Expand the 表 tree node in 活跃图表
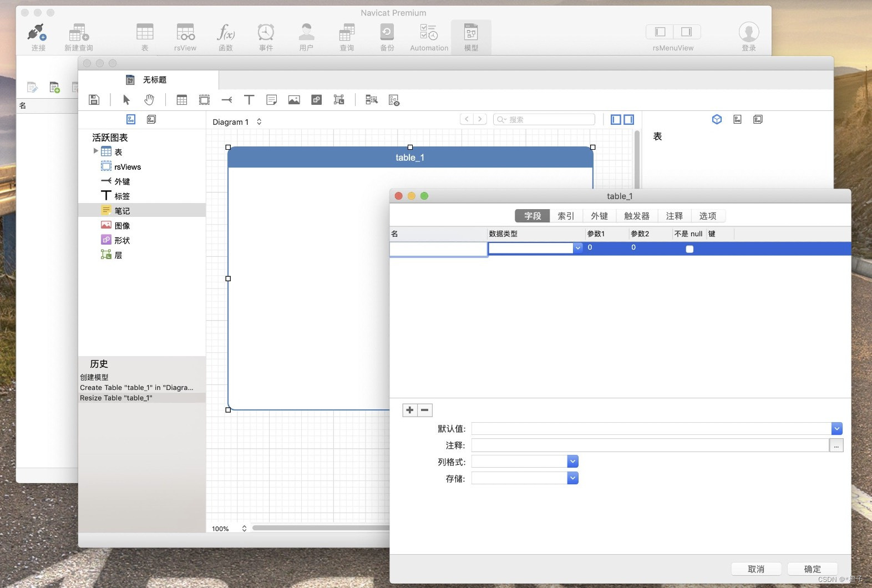 (95, 151)
